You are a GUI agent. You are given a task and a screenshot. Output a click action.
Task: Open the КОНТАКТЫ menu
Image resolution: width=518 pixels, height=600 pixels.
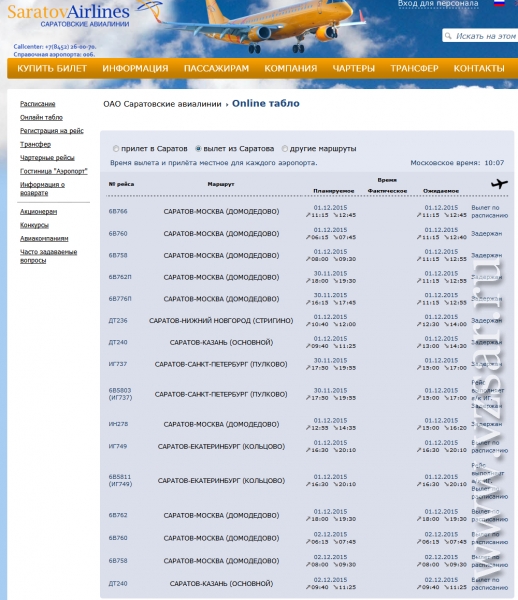pyautogui.click(x=479, y=68)
